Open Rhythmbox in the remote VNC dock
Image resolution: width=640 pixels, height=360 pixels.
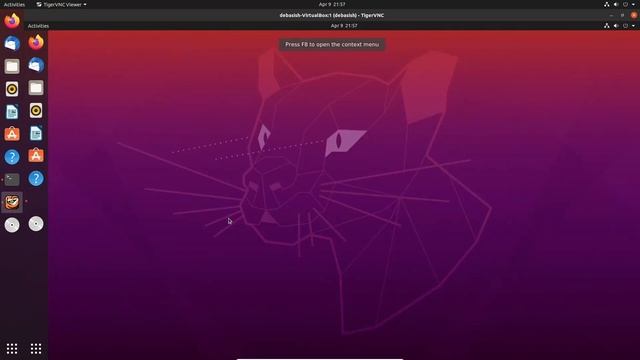tap(36, 111)
